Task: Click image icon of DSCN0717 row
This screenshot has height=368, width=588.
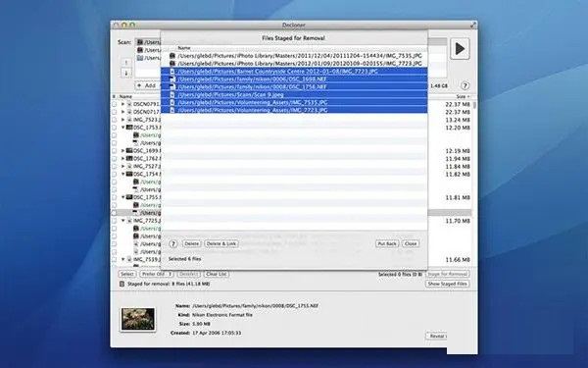Action: tap(129, 112)
